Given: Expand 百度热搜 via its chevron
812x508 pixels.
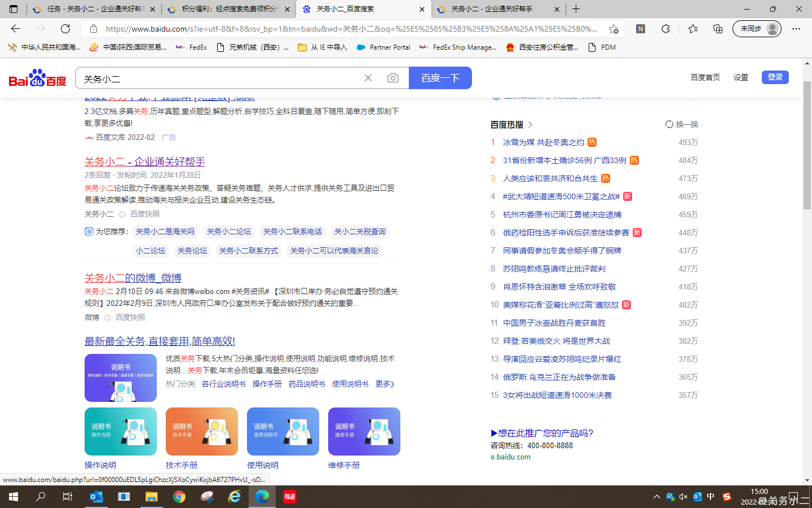Looking at the screenshot, I should (x=531, y=124).
